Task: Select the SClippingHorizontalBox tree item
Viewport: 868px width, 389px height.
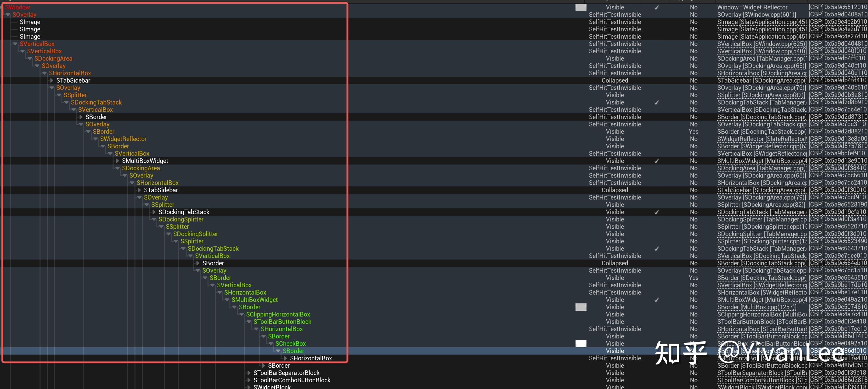Action: click(278, 314)
